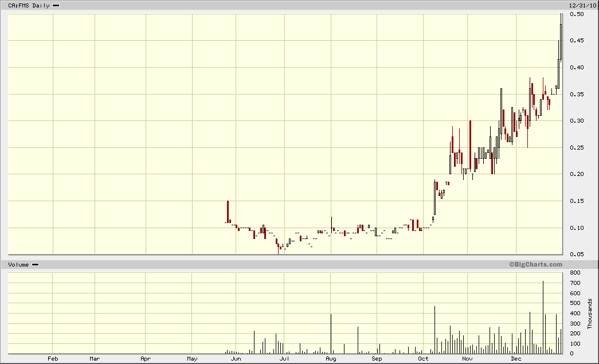Click the tall white October candle rising to 0.19
Viewport: 599px width, 364px height.
(434, 198)
